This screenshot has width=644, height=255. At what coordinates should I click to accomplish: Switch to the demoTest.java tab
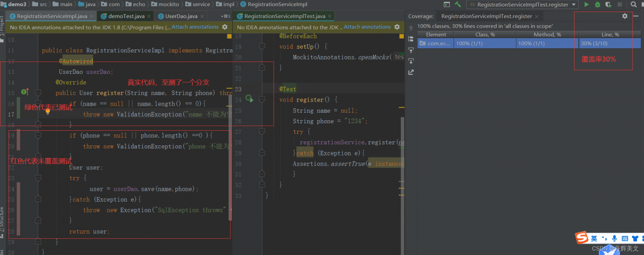[x=126, y=16]
